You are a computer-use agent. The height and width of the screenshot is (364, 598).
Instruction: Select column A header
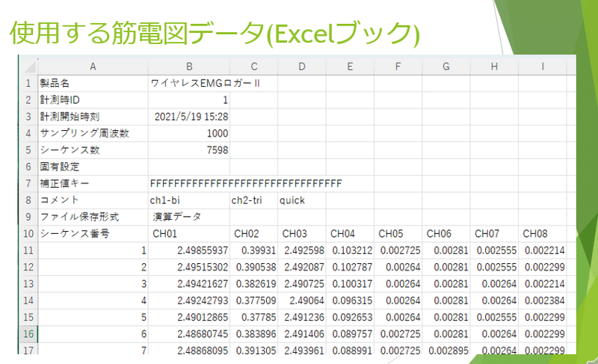coord(93,67)
